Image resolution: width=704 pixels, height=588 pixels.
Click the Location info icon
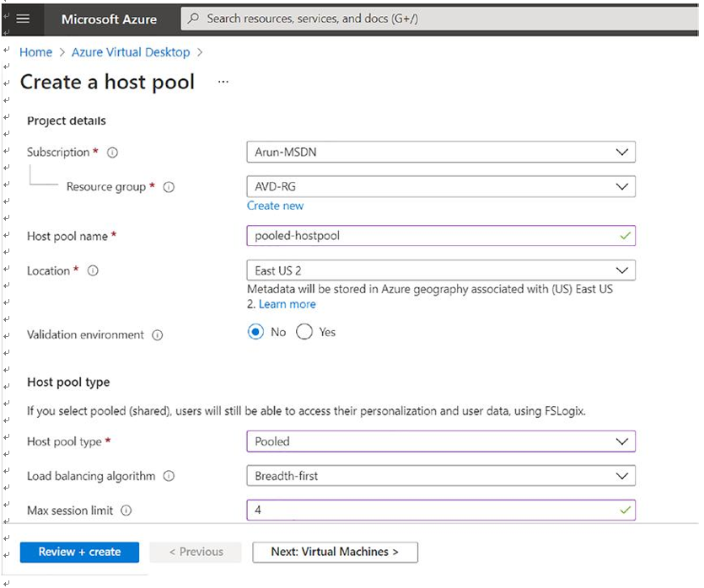click(93, 271)
